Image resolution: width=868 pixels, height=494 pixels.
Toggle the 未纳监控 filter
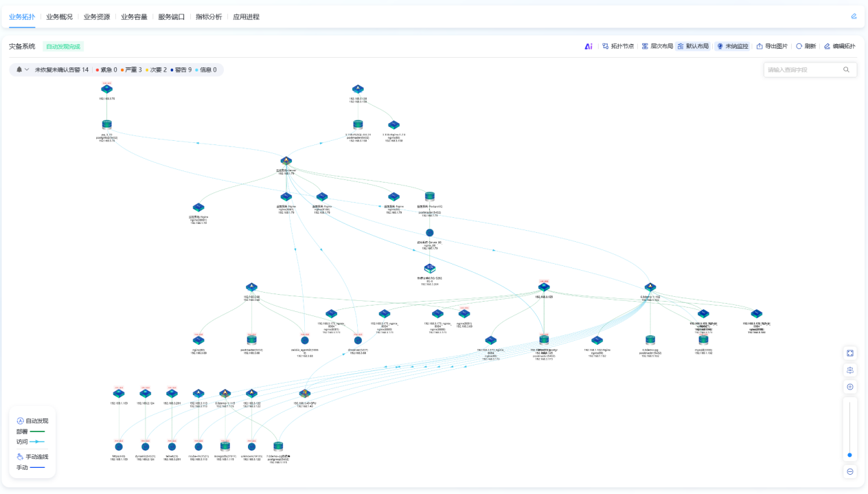(733, 47)
